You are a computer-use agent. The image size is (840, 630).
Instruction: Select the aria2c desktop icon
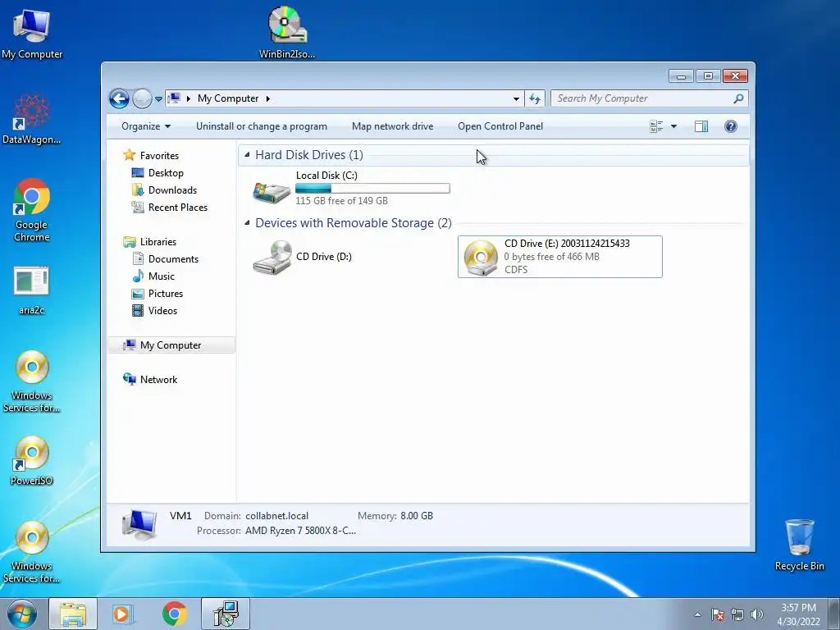(32, 290)
